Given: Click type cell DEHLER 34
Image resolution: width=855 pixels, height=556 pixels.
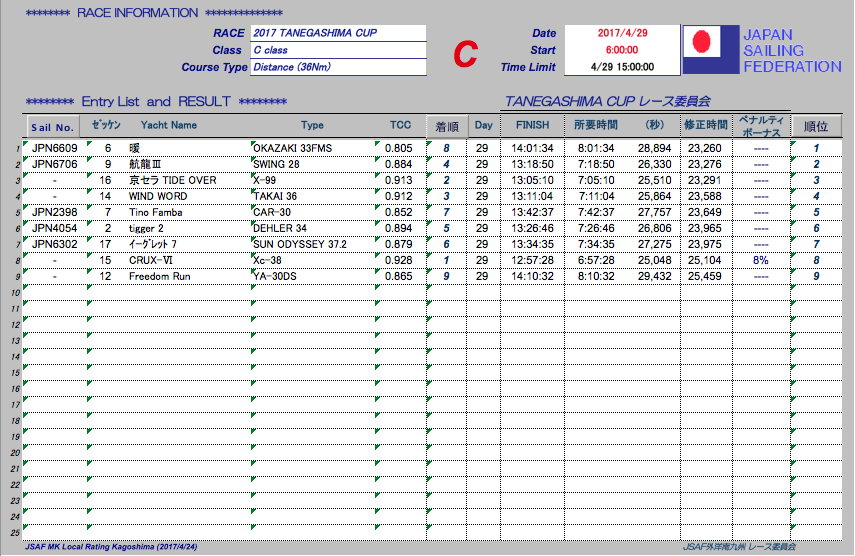Looking at the screenshot, I should pos(280,228).
